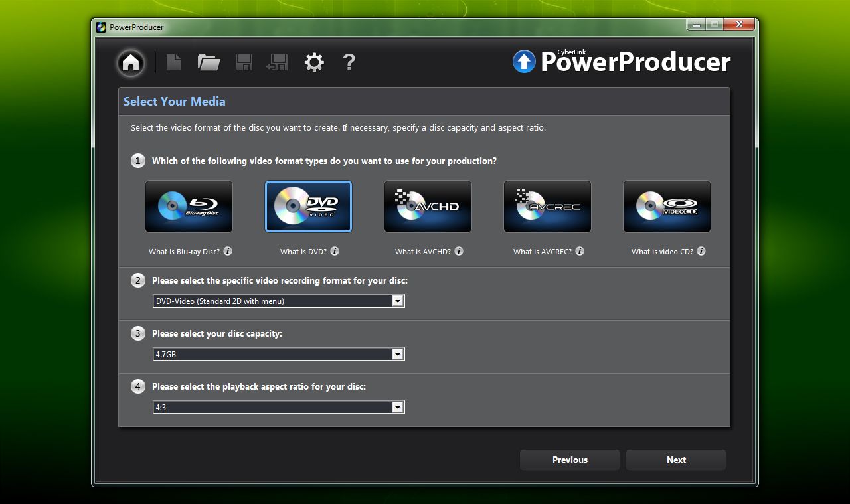Open 'What is AVCREC?' link text
Screen dimensions: 850x504
543,252
